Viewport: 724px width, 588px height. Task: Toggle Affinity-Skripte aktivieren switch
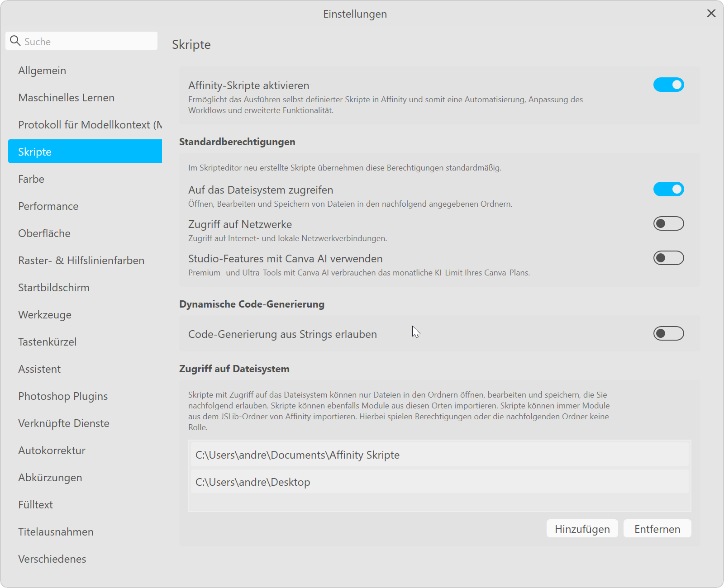668,85
